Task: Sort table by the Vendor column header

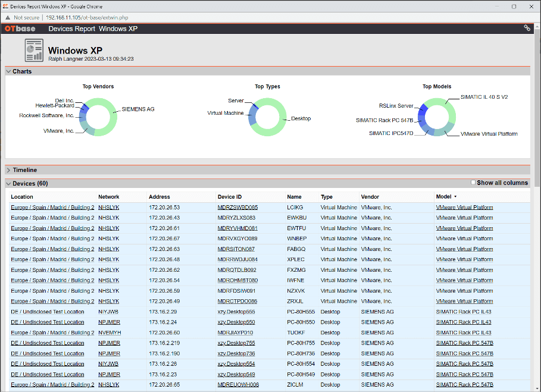Action: 370,197
